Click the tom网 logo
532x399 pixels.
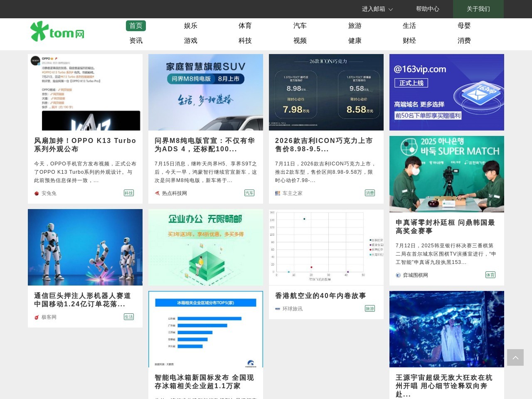point(57,32)
